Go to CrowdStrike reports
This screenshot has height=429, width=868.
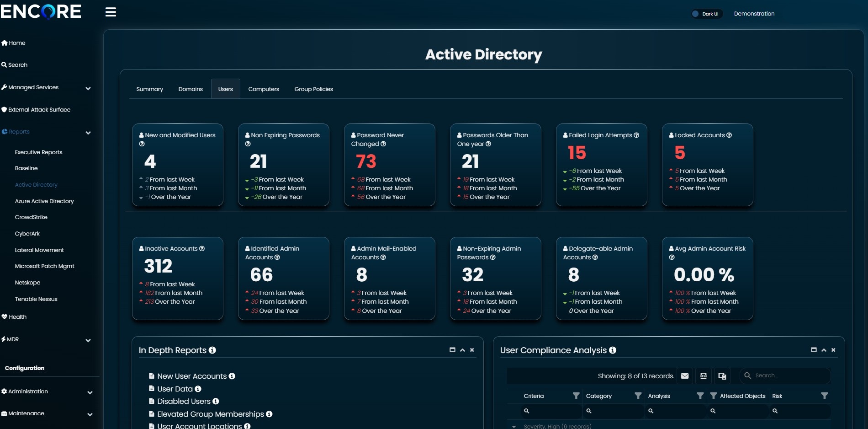[31, 217]
